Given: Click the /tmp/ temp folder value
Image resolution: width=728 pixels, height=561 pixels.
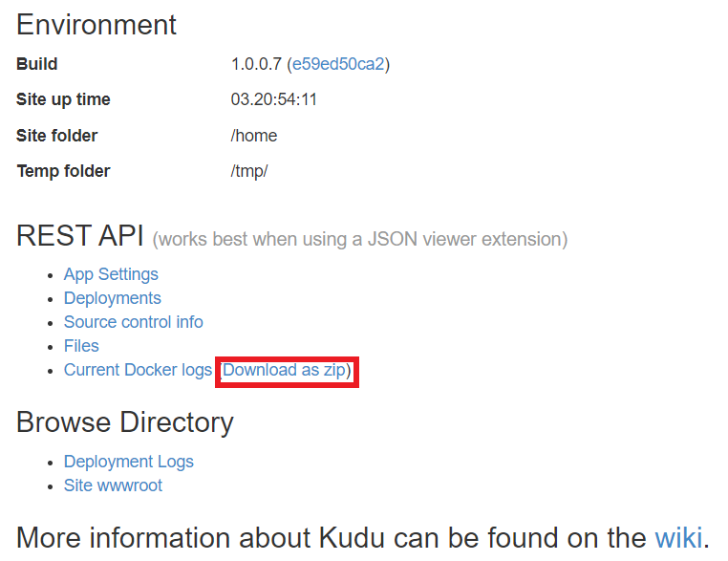Looking at the screenshot, I should tap(248, 171).
